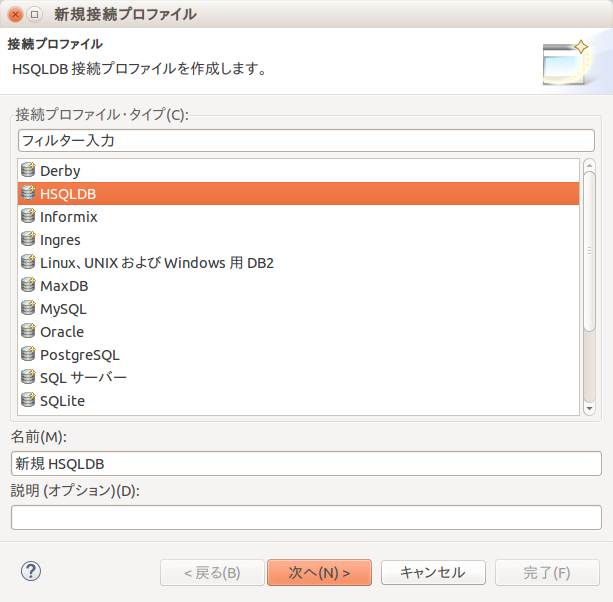Select Derby profile type text
This screenshot has width=613, height=602.
pos(60,171)
